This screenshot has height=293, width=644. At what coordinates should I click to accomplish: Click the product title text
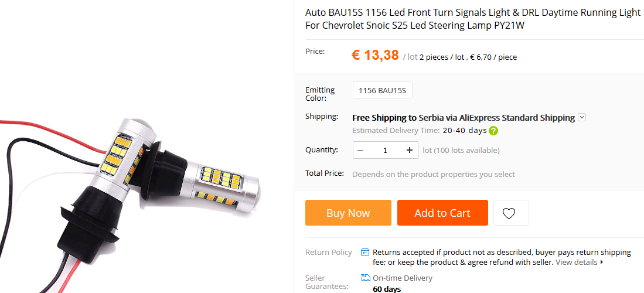pyautogui.click(x=473, y=19)
